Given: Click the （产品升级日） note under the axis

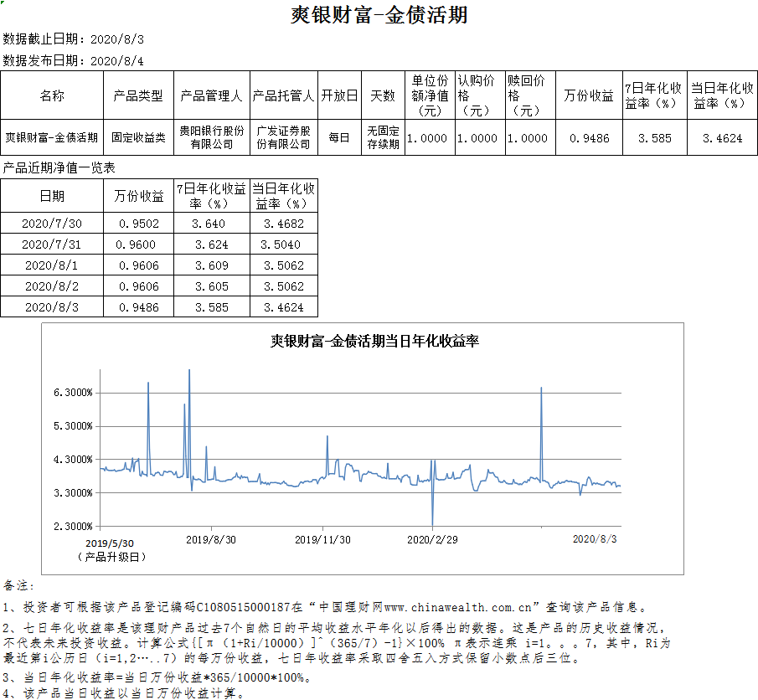Looking at the screenshot, I should coord(111,557).
